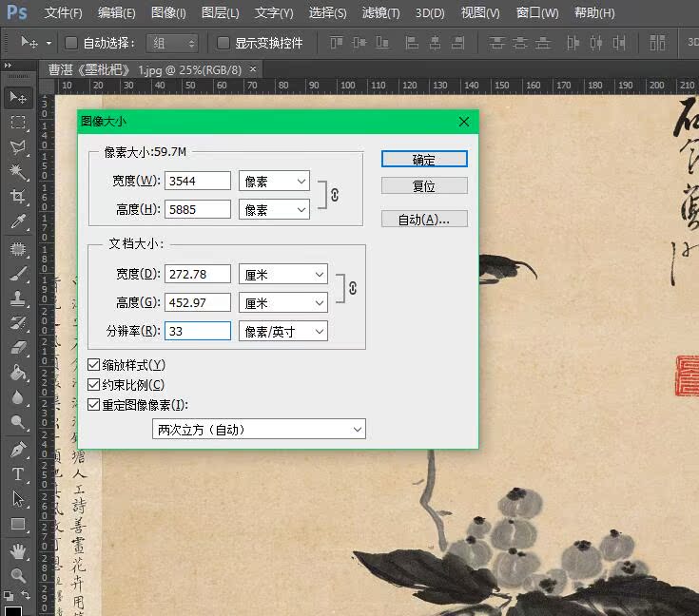Screen dimensions: 699x616
Task: Click the 确定 button
Action: (424, 159)
